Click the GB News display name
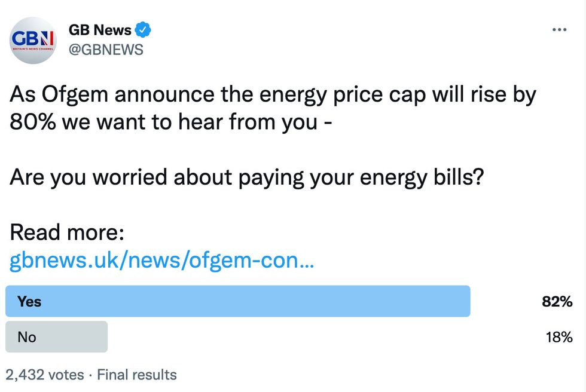 [x=99, y=30]
